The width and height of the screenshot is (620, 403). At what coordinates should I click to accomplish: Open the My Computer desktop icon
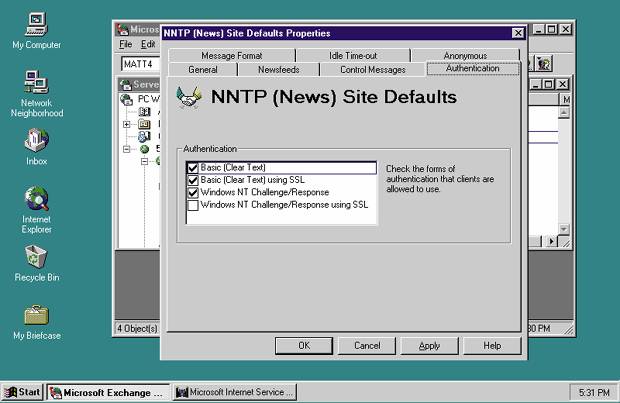36,25
